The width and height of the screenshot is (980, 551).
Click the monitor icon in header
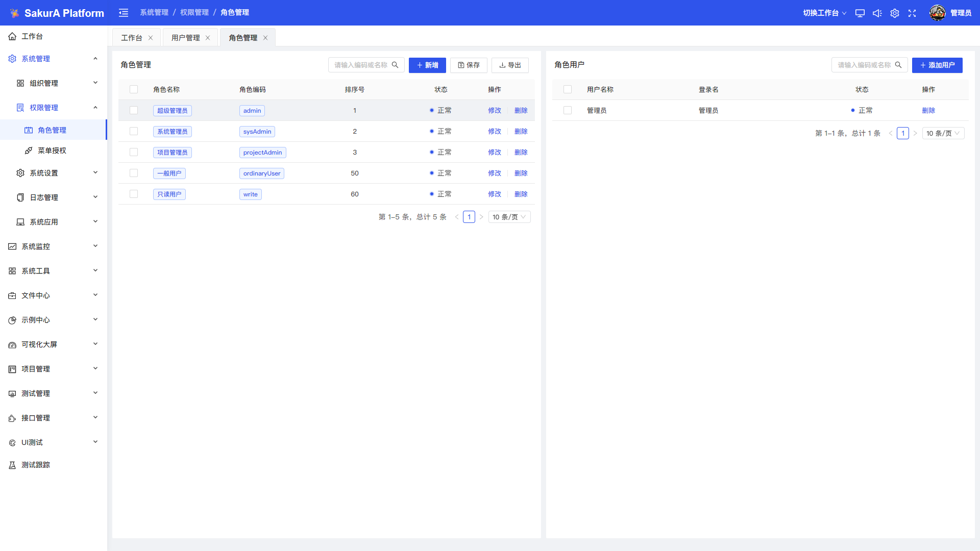click(860, 13)
